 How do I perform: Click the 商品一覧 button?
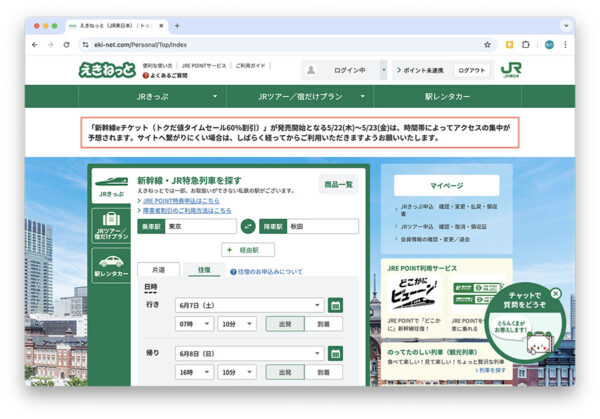pos(338,184)
